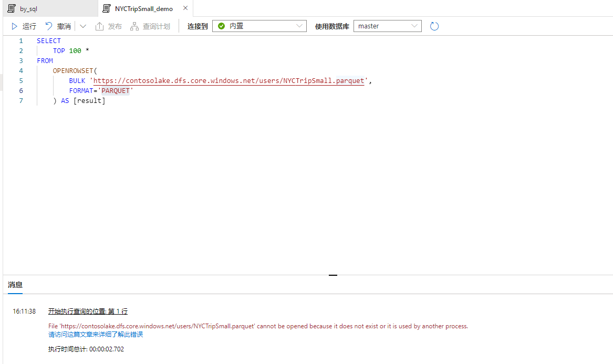This screenshot has width=613, height=364.
Task: Click the 开始执行查询的位置: 第 1 行 link
Action: pyautogui.click(x=88, y=311)
